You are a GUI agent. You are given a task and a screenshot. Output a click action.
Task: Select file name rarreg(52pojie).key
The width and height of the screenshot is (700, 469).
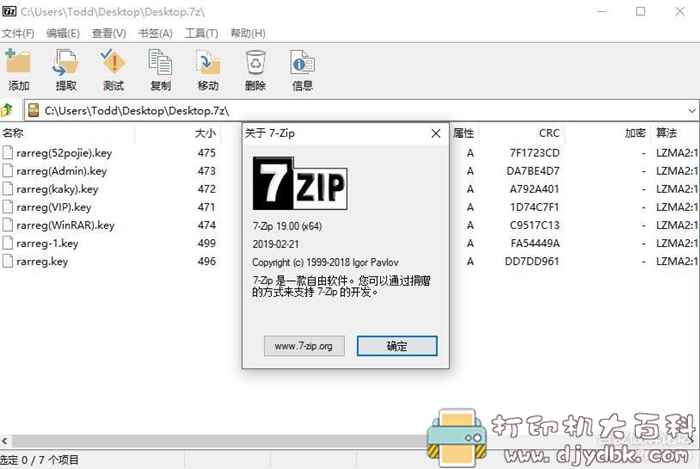[64, 153]
